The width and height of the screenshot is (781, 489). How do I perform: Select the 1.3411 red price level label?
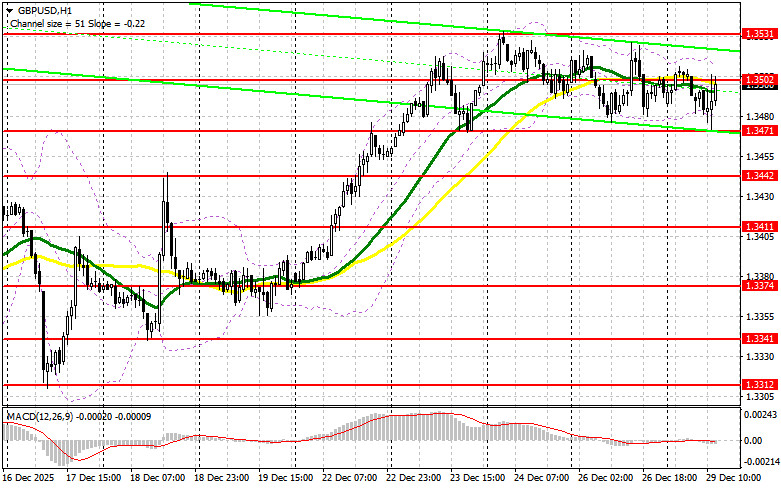point(759,227)
